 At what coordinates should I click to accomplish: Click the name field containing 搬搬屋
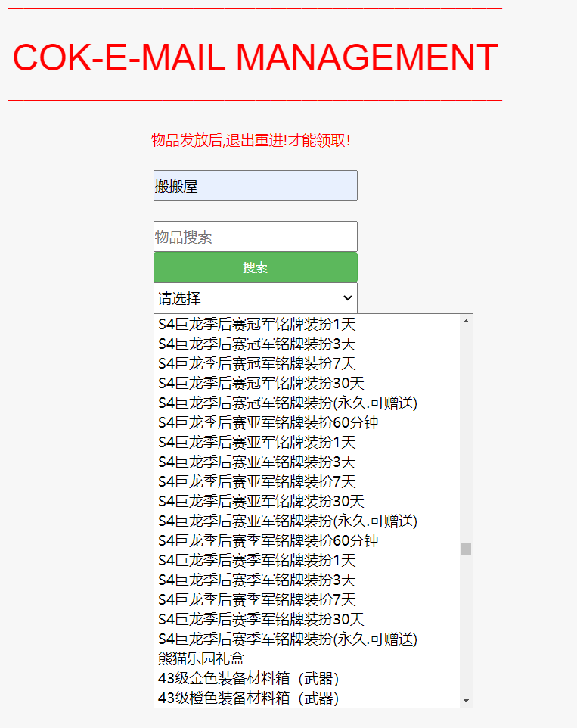[255, 185]
